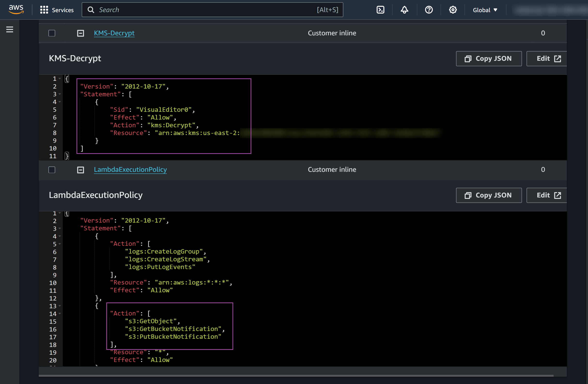Click the LambdaExecutionPolicy policy link
Screen dimensions: 588x384
tap(130, 169)
